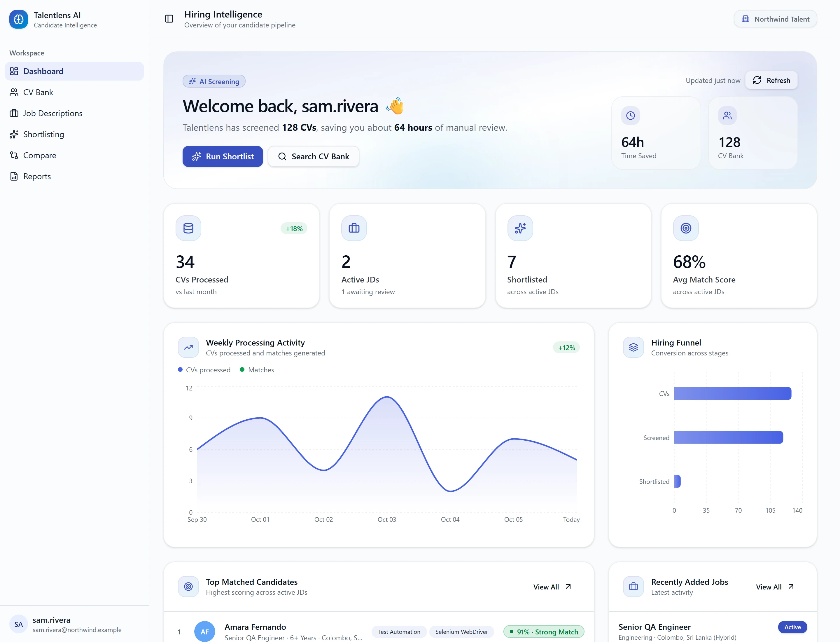Click the Run Shortlist button
The height and width of the screenshot is (642, 840).
[x=223, y=156]
